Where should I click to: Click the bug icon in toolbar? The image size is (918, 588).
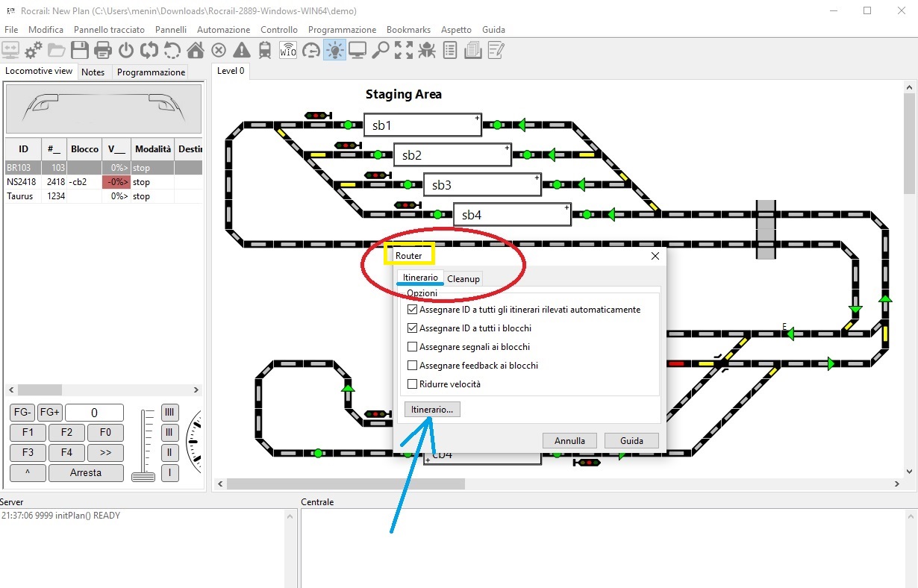coord(427,50)
